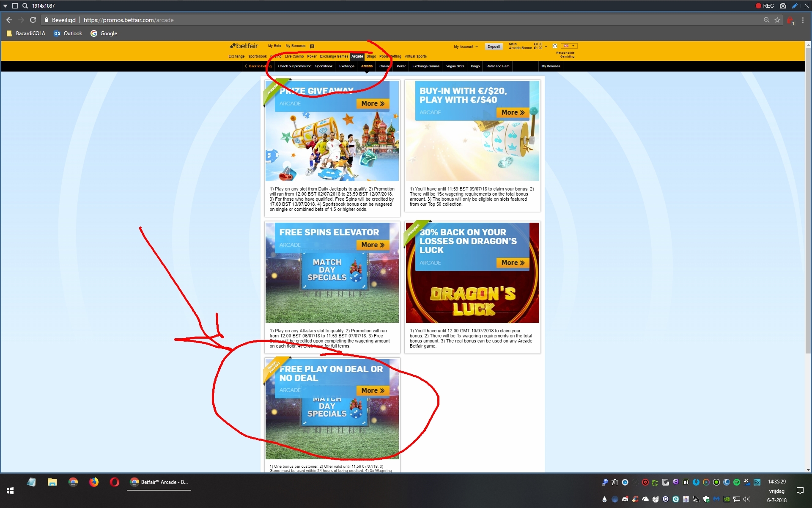Open the language flag dropdown
Image resolution: width=812 pixels, height=508 pixels.
(569, 46)
